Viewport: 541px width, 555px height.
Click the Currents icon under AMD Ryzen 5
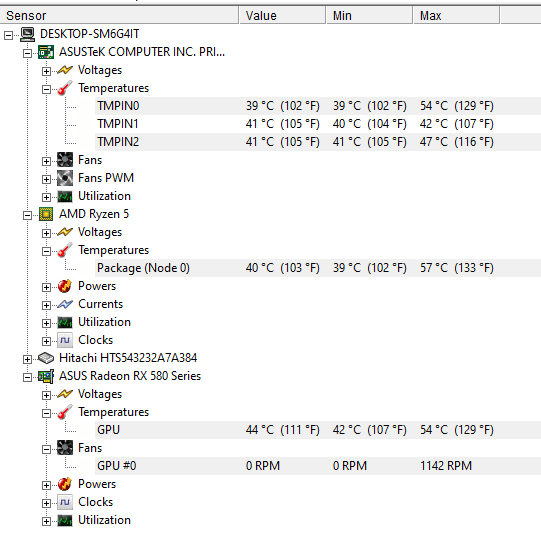point(65,304)
